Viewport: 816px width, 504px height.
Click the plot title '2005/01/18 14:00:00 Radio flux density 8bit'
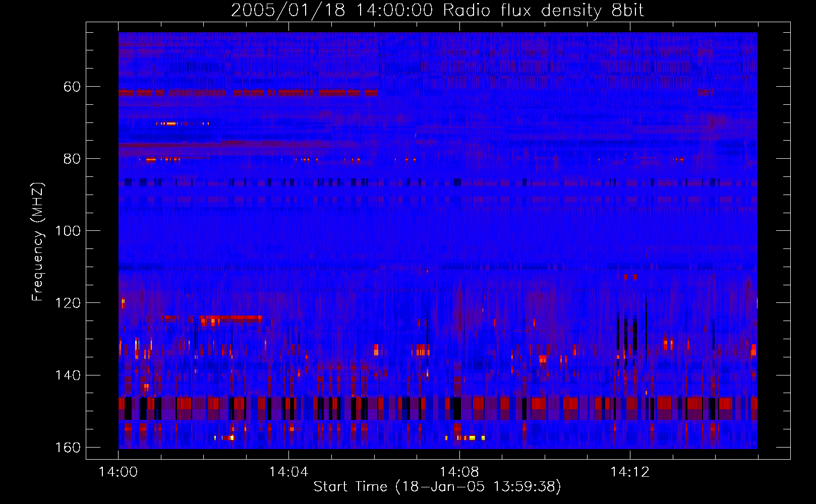click(437, 11)
